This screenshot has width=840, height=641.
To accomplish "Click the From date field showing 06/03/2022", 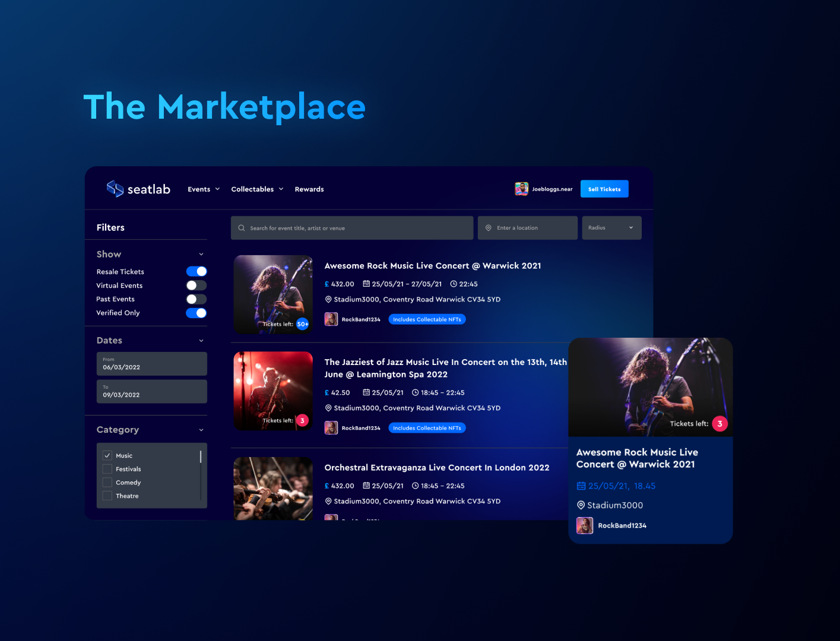I will click(151, 364).
